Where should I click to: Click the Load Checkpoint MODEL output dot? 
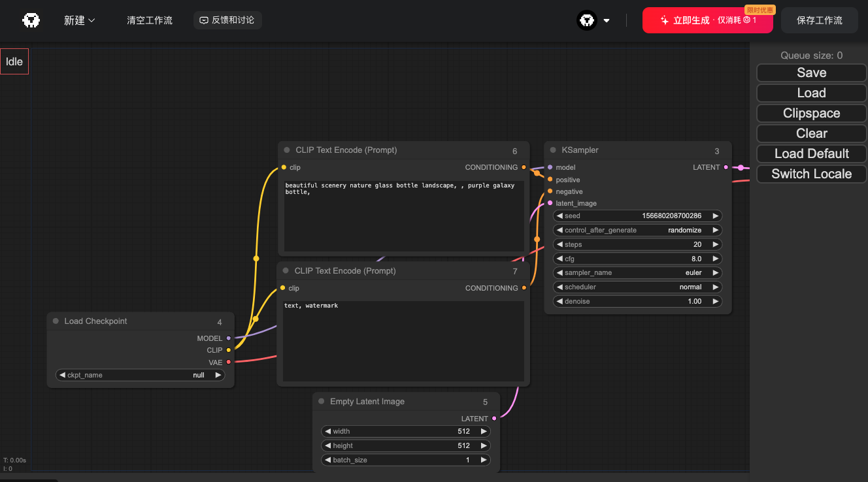[228, 338]
